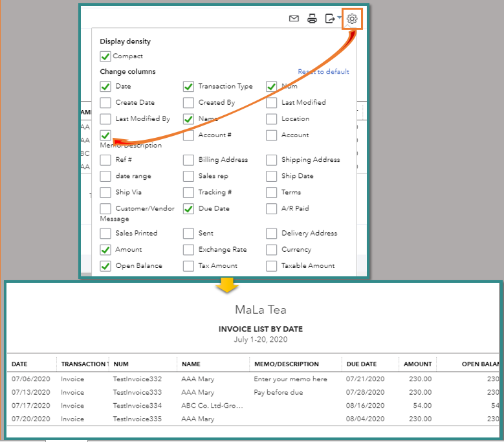Screen dimensions: 504x442
Task: Click due date 08/16/2020
Action: (x=365, y=406)
